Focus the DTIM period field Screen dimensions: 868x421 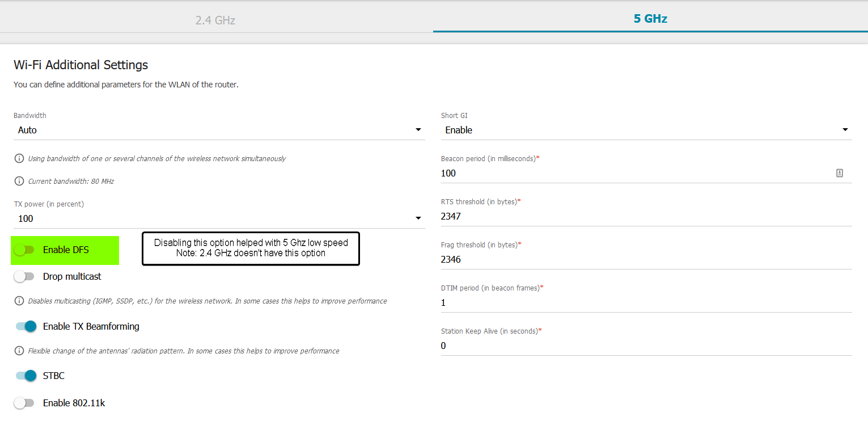pos(646,302)
